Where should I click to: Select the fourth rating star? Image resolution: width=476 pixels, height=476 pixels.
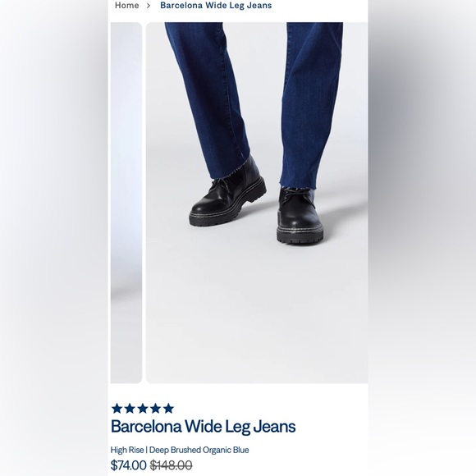(155, 409)
